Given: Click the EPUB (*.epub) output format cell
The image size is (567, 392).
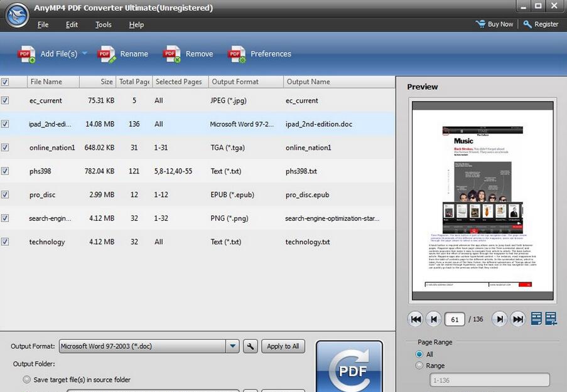Looking at the screenshot, I should click(x=232, y=194).
